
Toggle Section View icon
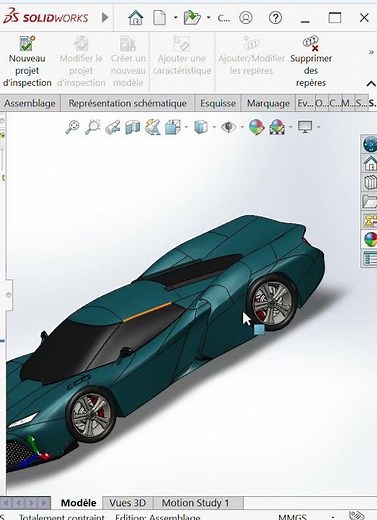pyautogui.click(x=132, y=127)
